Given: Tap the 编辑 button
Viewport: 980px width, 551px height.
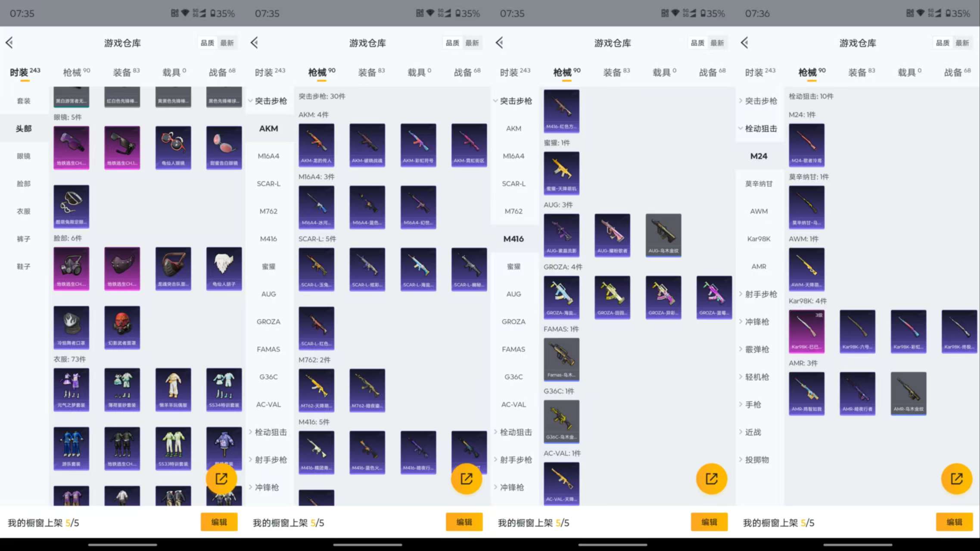Looking at the screenshot, I should coord(219,522).
